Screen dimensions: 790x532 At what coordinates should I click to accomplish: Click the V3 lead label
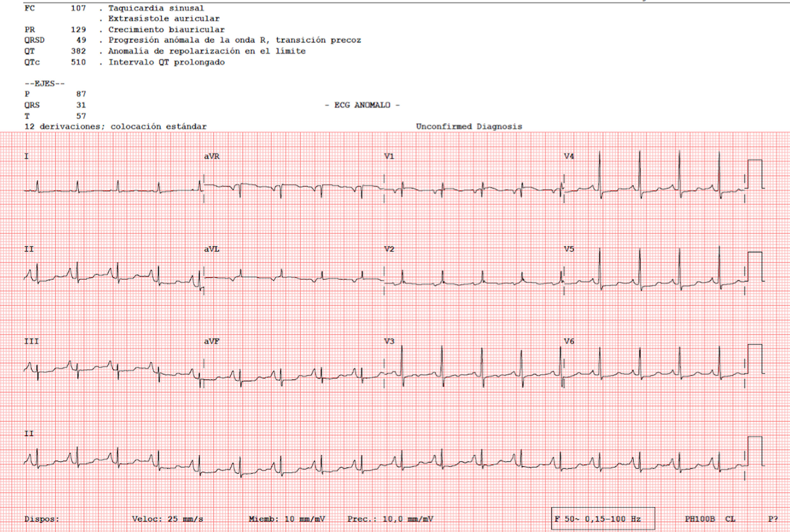click(389, 341)
